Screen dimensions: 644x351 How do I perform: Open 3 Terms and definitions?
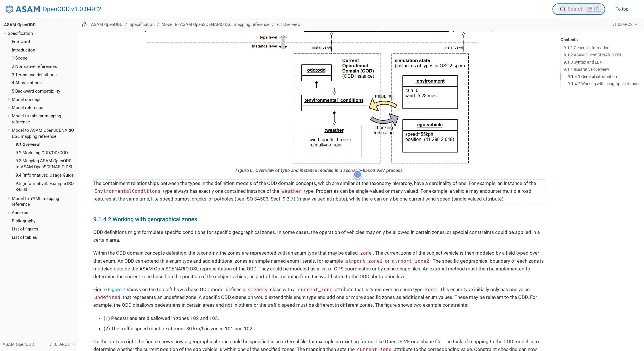pyautogui.click(x=34, y=75)
